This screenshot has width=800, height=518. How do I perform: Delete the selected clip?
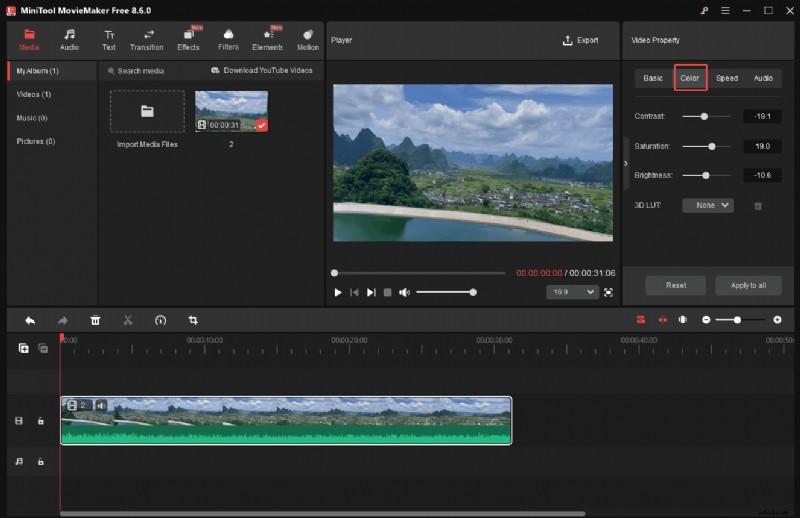pyautogui.click(x=95, y=320)
